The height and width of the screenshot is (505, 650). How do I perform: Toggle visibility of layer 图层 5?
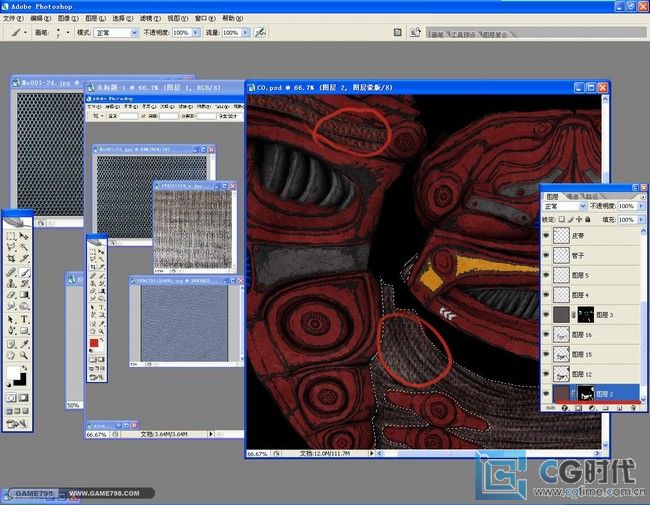point(545,275)
